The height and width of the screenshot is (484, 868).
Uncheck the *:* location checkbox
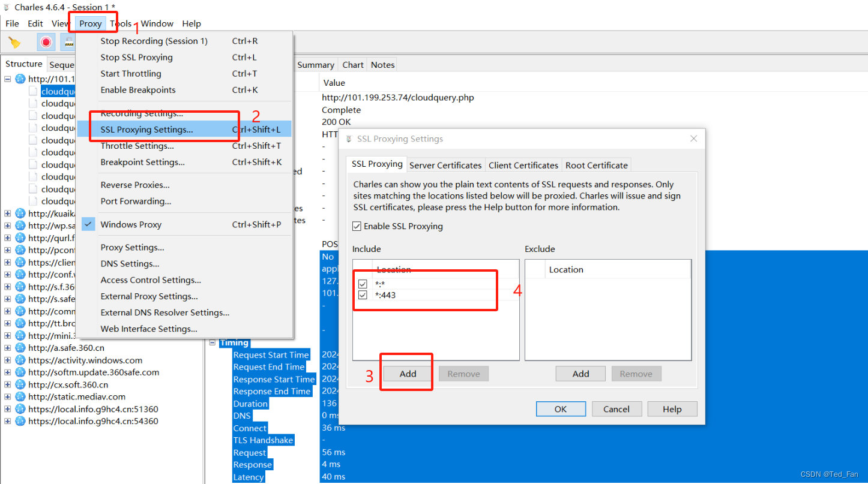tap(363, 284)
